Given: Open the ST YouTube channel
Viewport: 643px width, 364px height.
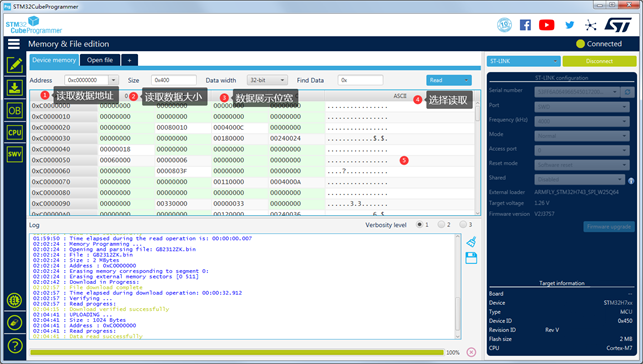Looking at the screenshot, I should point(547,25).
